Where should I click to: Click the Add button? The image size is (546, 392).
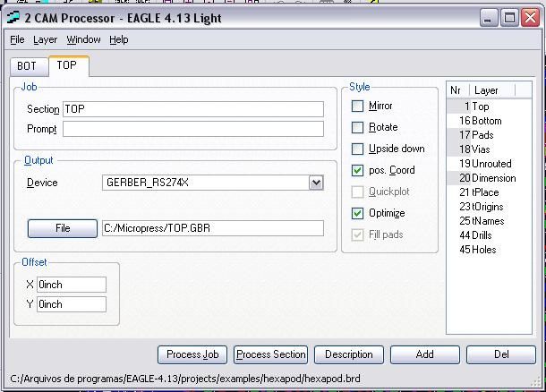click(x=425, y=354)
